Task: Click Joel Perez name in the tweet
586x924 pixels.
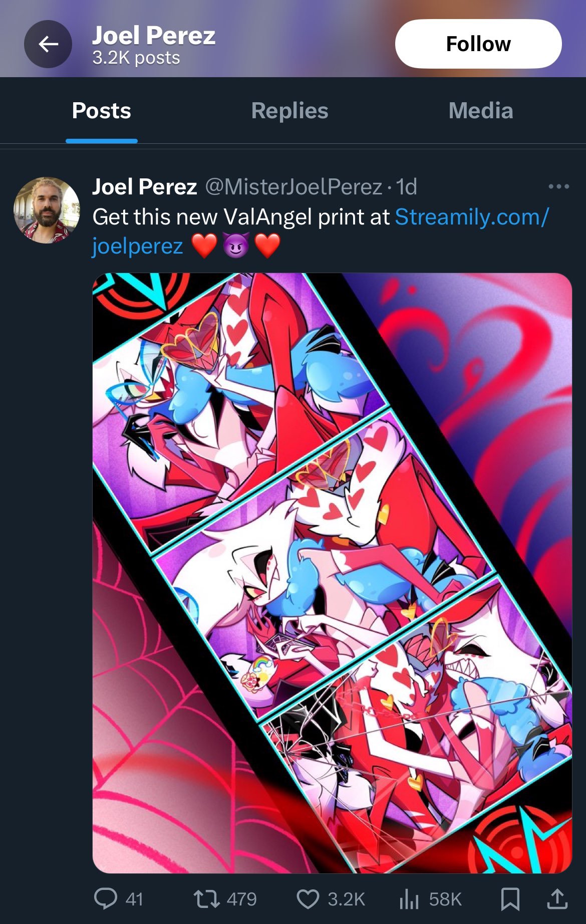Action: tap(144, 187)
